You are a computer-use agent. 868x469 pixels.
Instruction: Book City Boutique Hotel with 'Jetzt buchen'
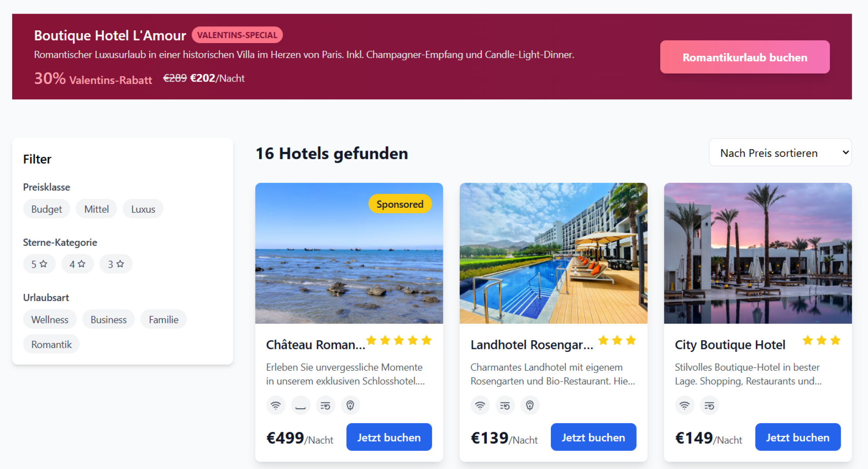[x=797, y=437]
